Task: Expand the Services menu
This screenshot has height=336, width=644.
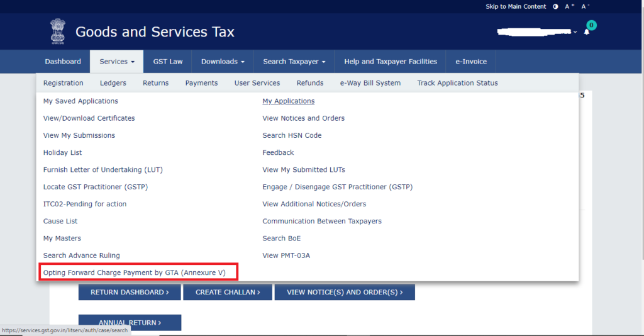Action: pyautogui.click(x=116, y=62)
